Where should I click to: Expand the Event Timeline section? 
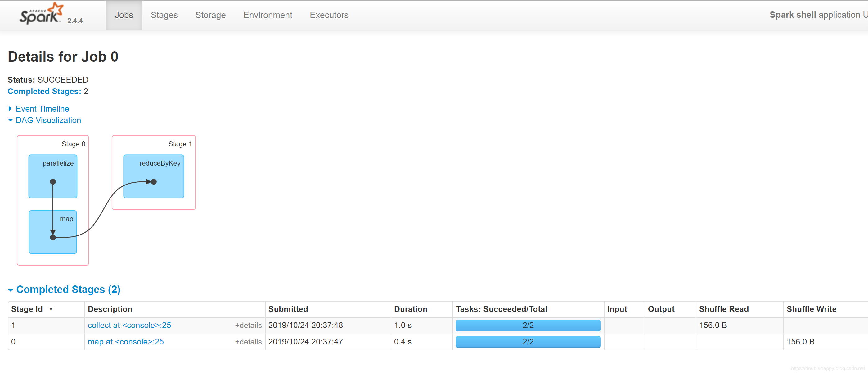(x=42, y=109)
